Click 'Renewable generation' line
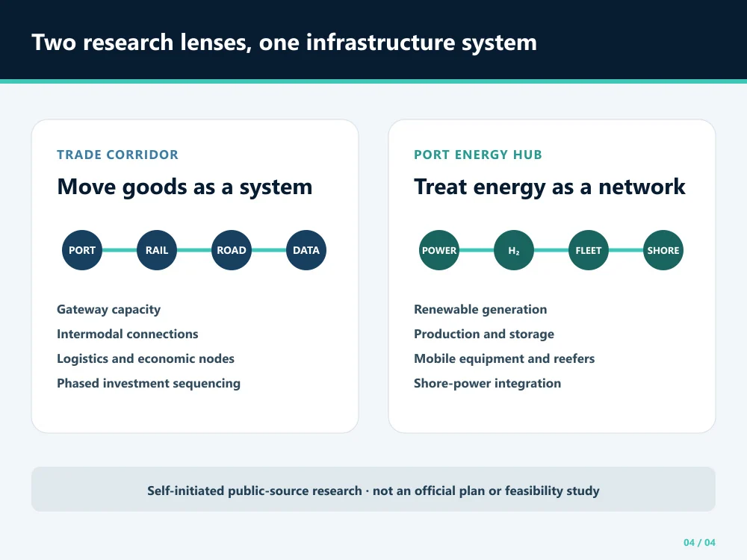Image resolution: width=747 pixels, height=560 pixels. (x=480, y=310)
